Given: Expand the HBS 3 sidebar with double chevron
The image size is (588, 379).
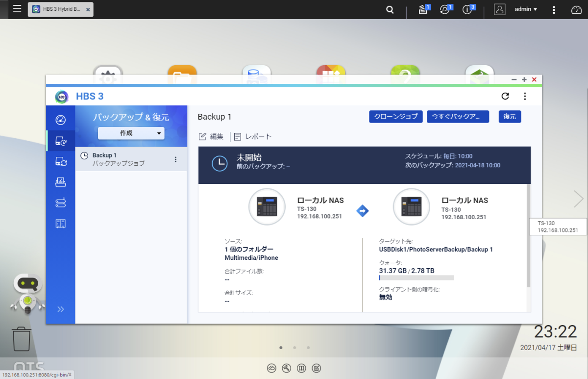Looking at the screenshot, I should 61,309.
